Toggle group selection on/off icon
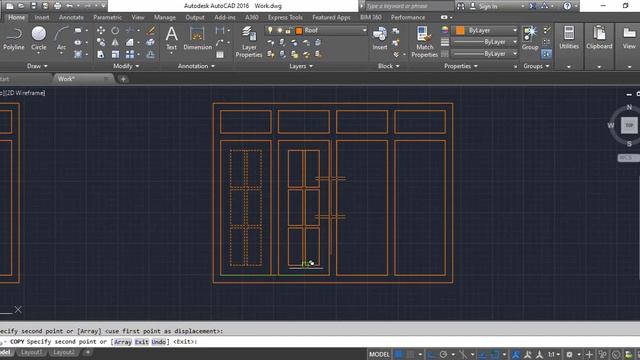640x360 pixels. click(547, 54)
